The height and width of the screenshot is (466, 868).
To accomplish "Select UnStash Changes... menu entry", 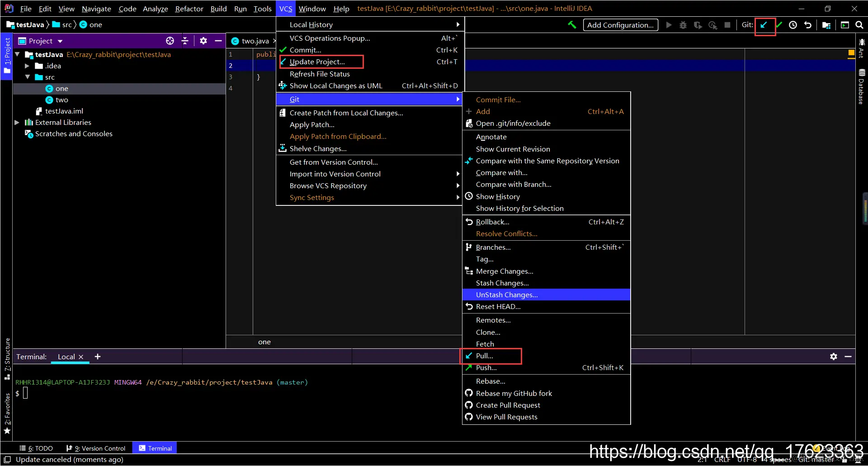I will point(546,295).
